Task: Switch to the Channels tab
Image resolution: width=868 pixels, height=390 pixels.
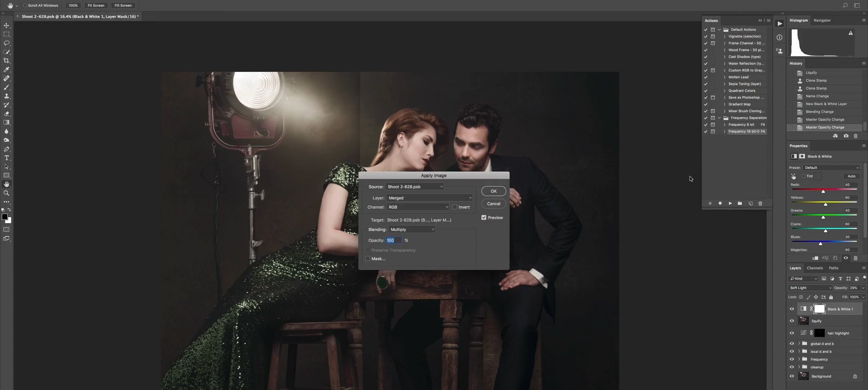Action: pyautogui.click(x=815, y=268)
